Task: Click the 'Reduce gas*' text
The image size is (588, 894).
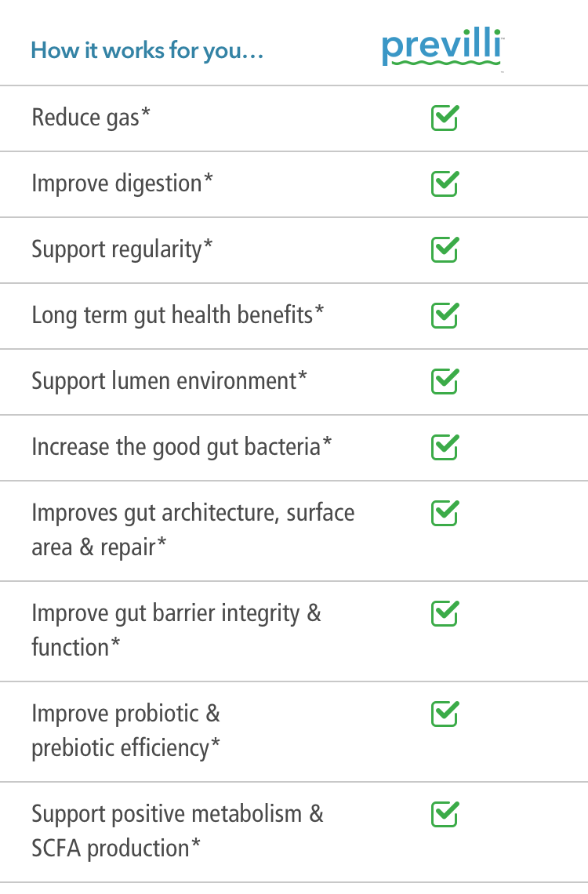Action: [x=91, y=118]
